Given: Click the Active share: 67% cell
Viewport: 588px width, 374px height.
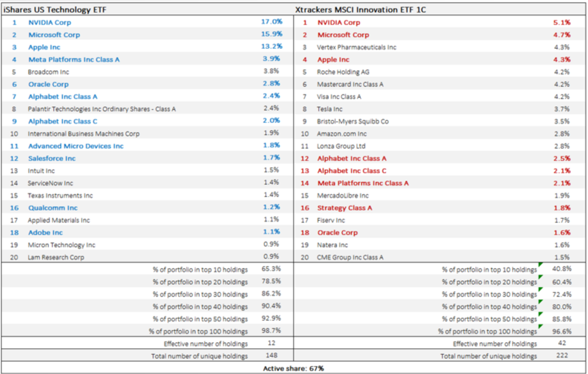Looking at the screenshot, I should (294, 369).
